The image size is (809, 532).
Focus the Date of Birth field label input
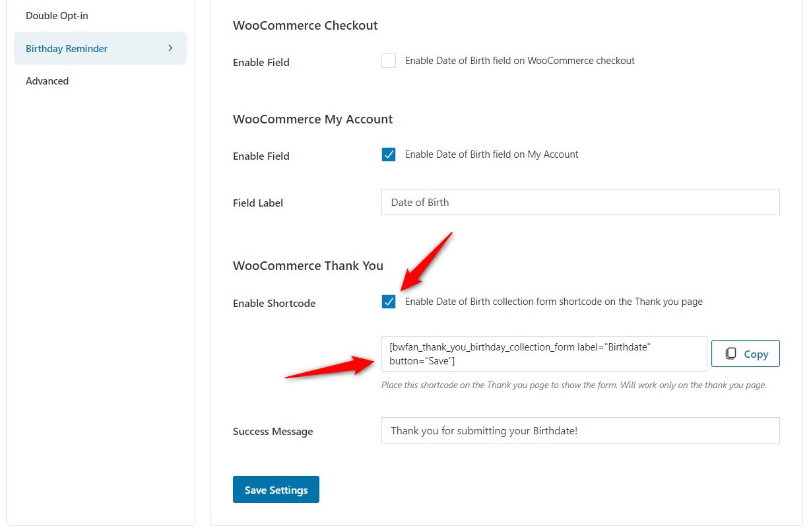tap(580, 203)
